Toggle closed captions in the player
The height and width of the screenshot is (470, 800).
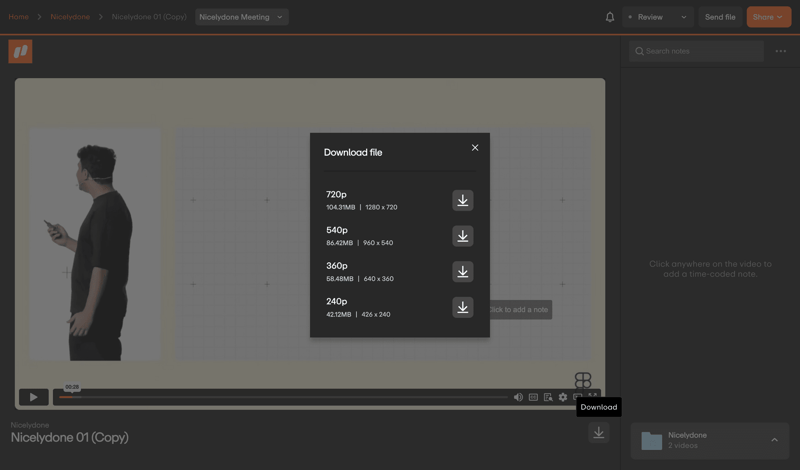tap(533, 397)
